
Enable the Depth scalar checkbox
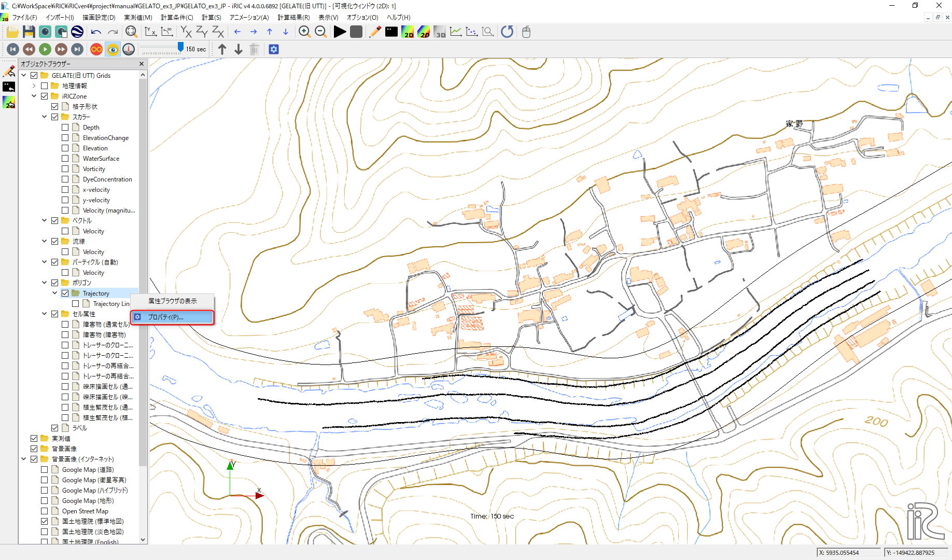pos(65,128)
